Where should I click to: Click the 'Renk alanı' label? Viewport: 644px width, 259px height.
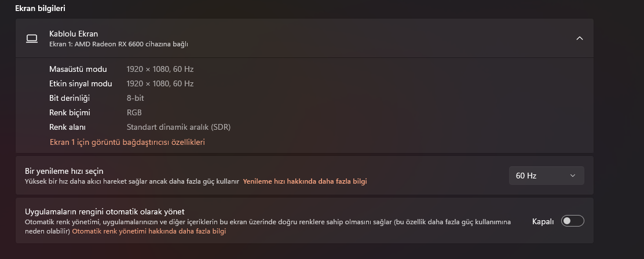coord(68,127)
